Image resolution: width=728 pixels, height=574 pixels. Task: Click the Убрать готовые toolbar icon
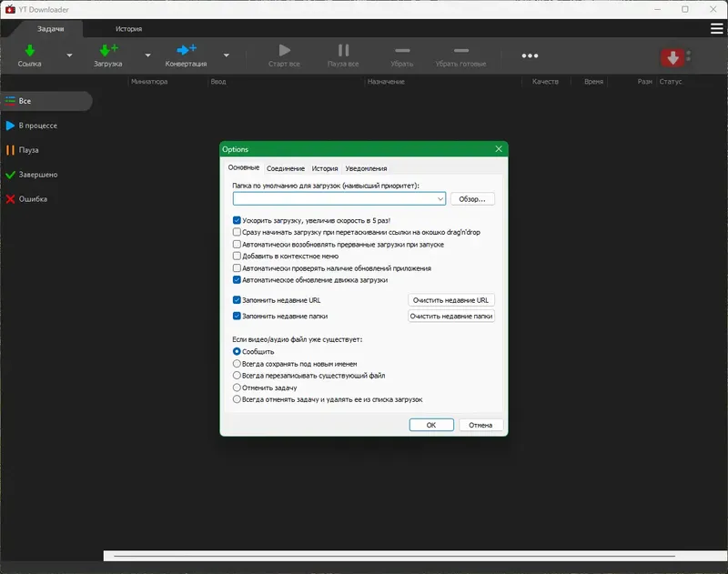point(460,52)
